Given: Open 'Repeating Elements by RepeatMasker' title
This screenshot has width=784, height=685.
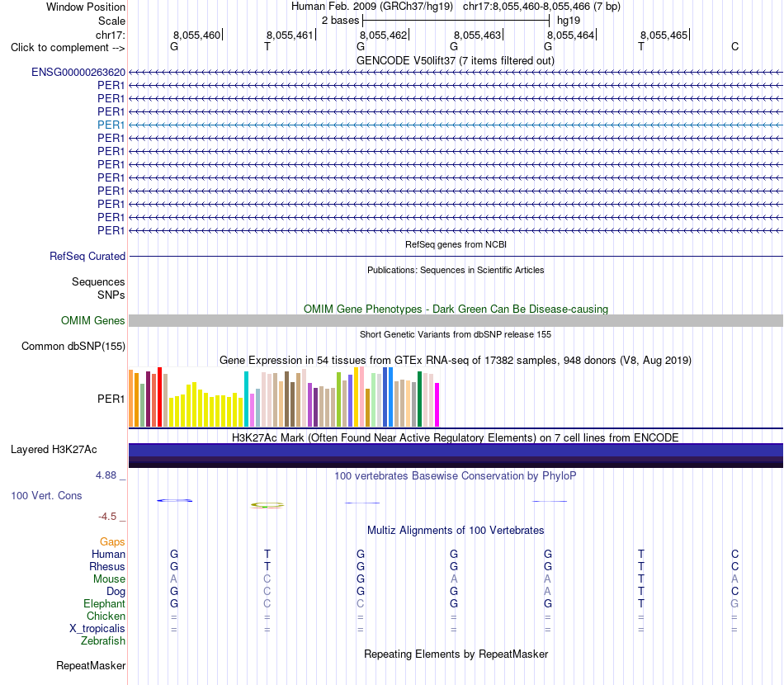Looking at the screenshot, I should coord(456,654).
